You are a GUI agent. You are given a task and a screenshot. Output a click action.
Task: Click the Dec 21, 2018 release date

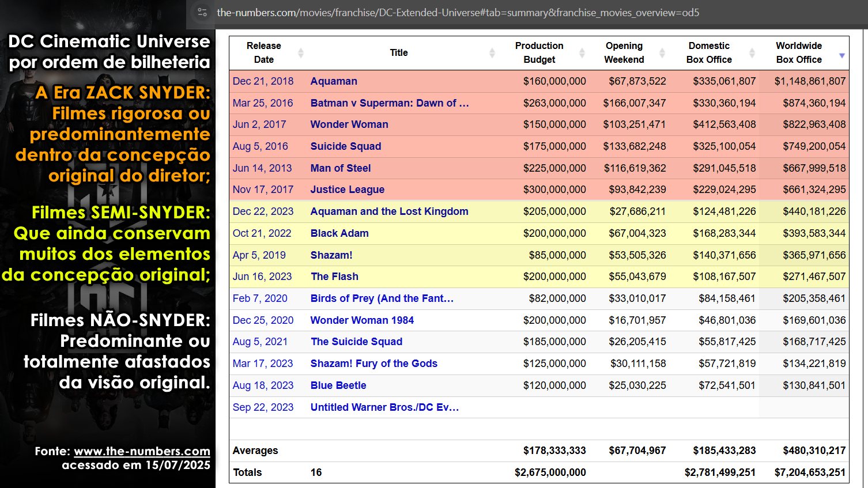(263, 81)
